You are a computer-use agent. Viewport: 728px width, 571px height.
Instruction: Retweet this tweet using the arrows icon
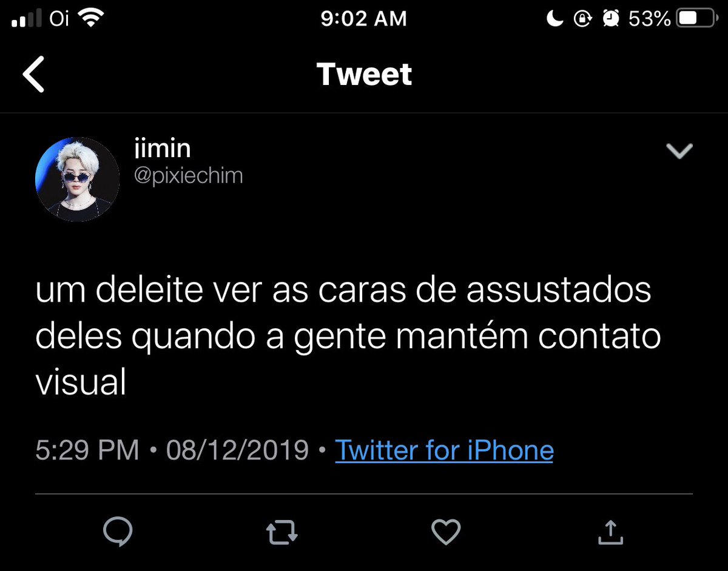click(x=282, y=533)
